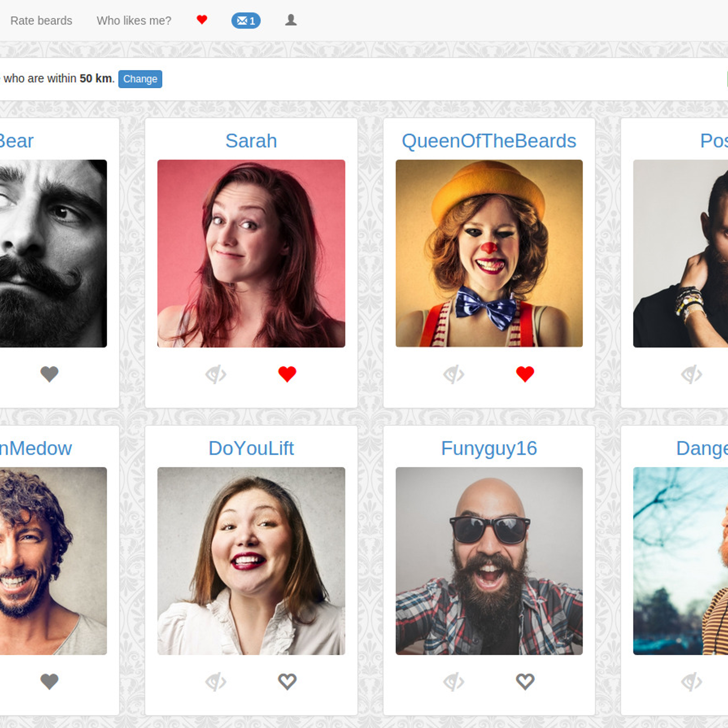View the curly-haired man's photo under nMedow

click(53, 561)
